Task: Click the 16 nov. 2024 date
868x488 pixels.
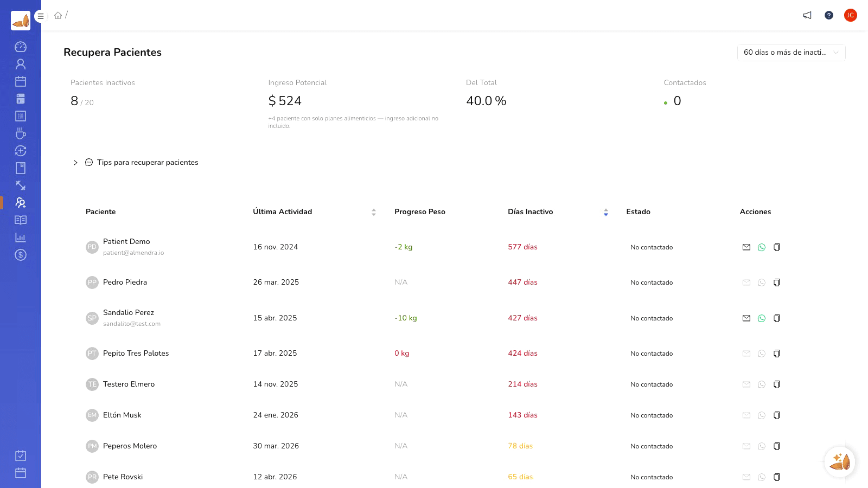Action: tap(275, 247)
